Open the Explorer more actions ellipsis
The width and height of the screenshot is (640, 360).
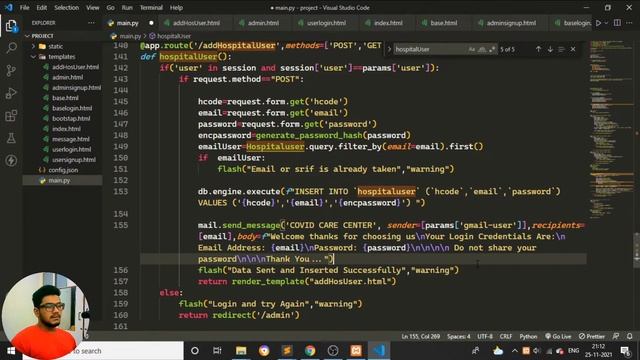91,23
